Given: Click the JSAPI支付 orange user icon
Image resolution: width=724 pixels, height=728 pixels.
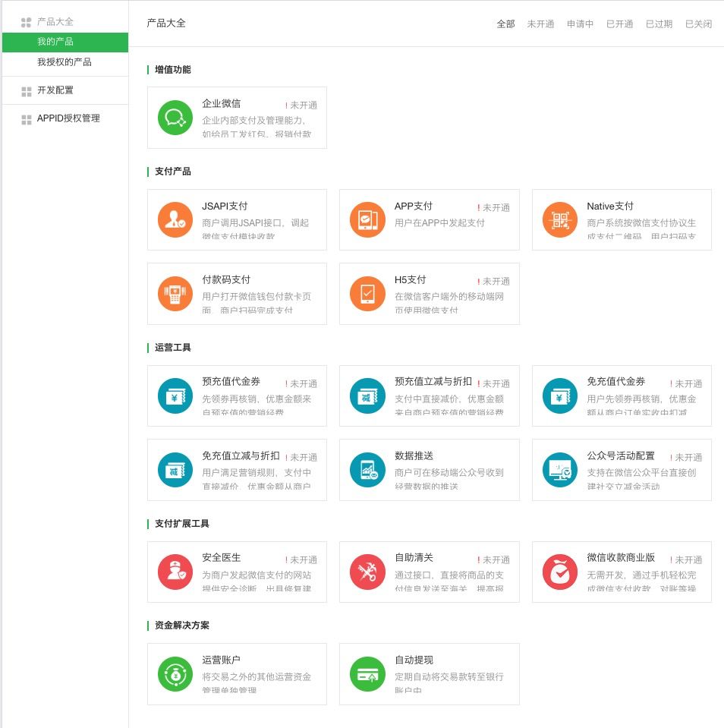Looking at the screenshot, I should point(175,219).
